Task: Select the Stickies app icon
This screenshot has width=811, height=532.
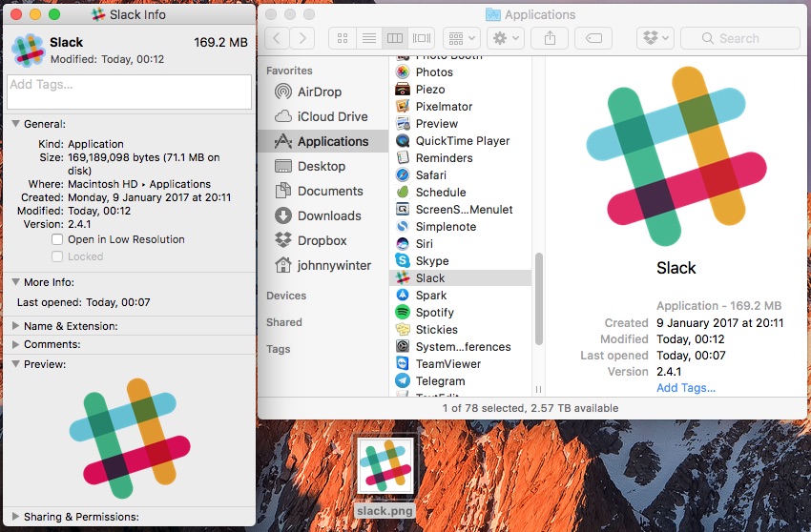Action: [x=403, y=329]
